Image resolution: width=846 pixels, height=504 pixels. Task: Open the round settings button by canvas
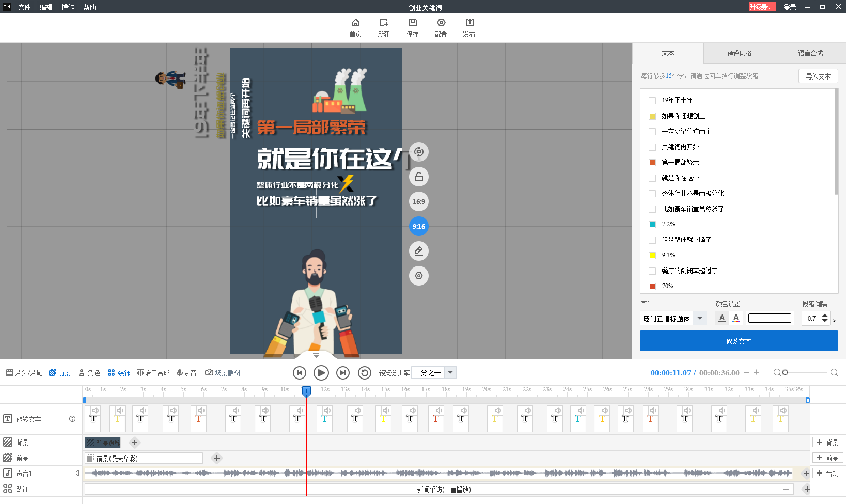coord(419,276)
